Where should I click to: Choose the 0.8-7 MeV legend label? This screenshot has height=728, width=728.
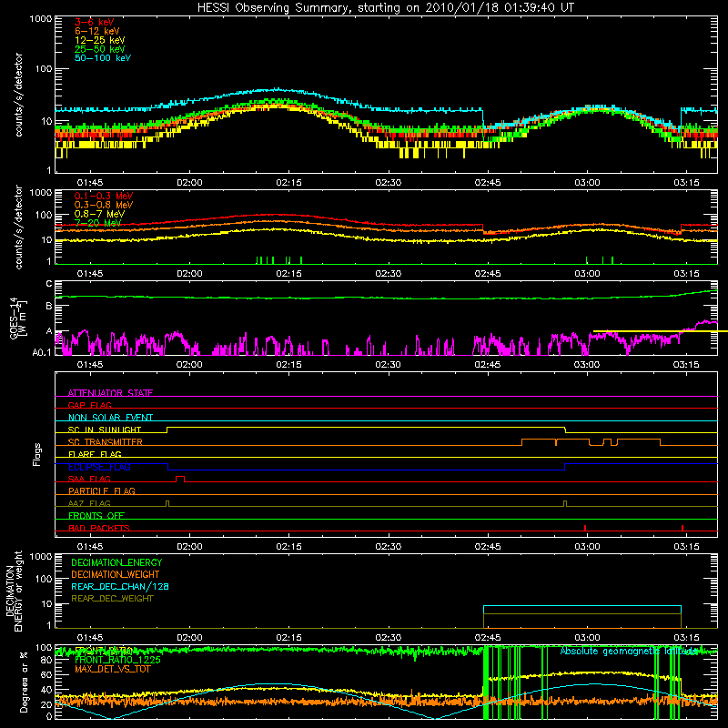pos(99,214)
